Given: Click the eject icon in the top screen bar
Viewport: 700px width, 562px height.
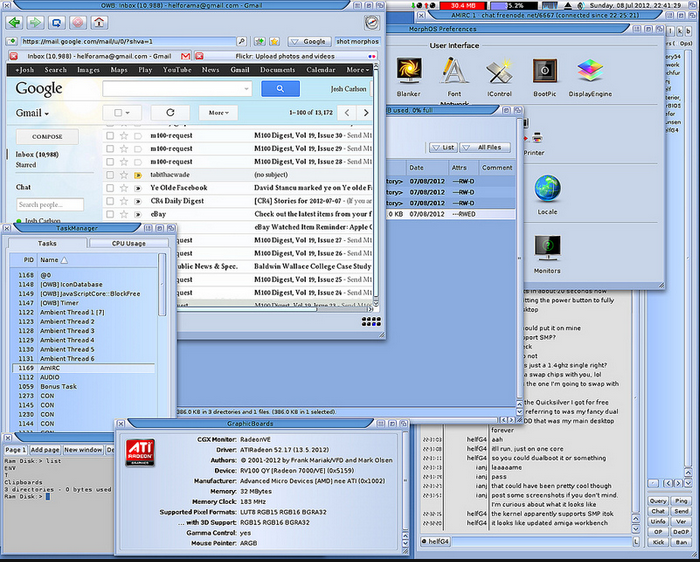Looking at the screenshot, I should [x=568, y=6].
